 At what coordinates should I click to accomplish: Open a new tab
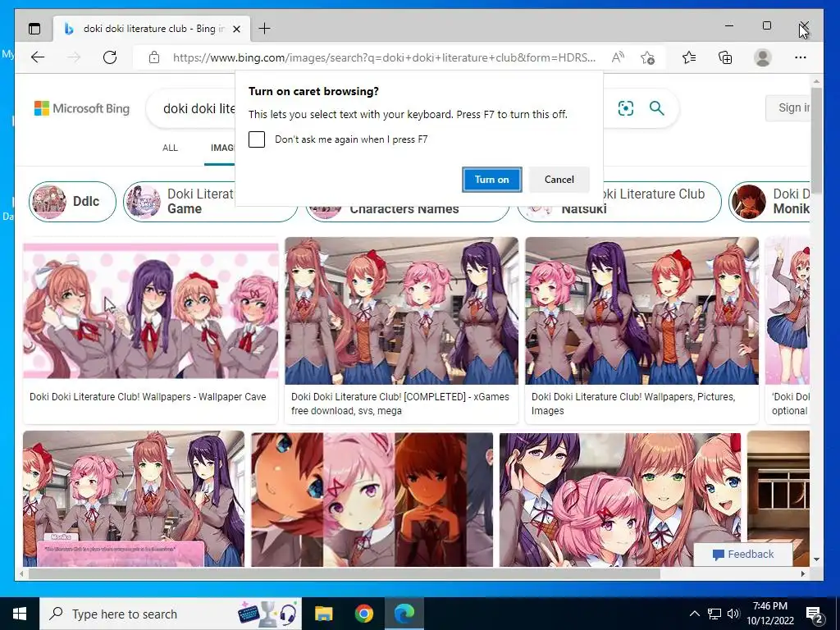click(265, 29)
